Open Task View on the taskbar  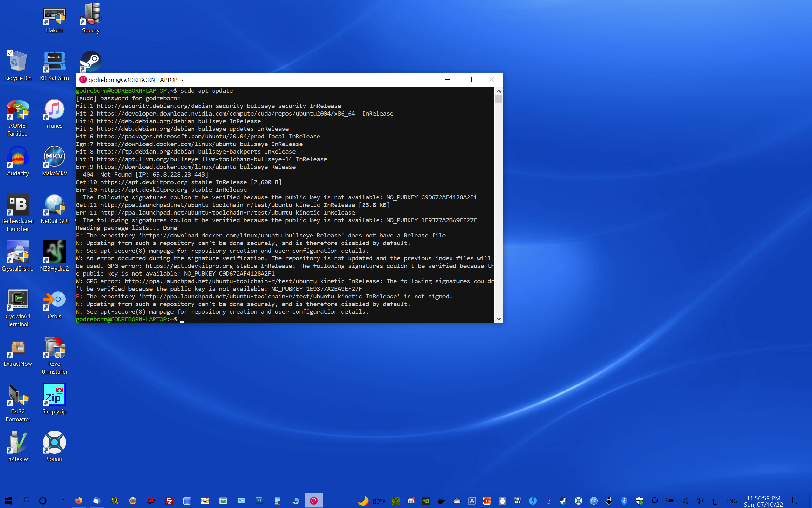tap(60, 501)
